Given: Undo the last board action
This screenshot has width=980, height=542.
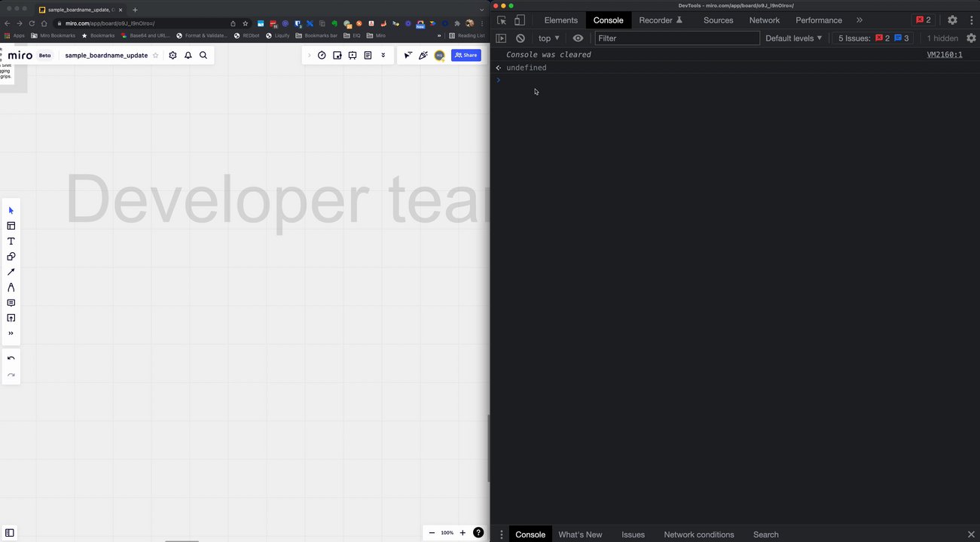Looking at the screenshot, I should (x=11, y=358).
